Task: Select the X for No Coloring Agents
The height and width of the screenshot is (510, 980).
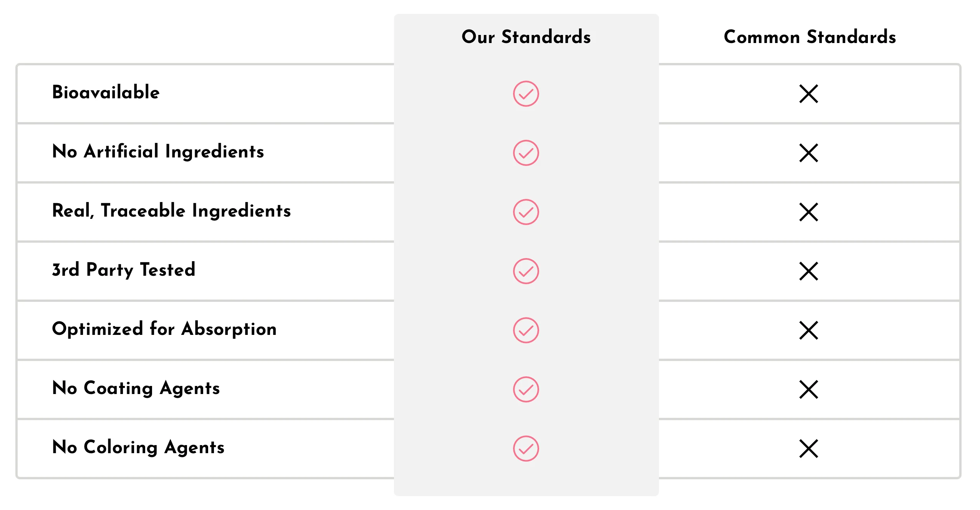Action: (x=808, y=449)
